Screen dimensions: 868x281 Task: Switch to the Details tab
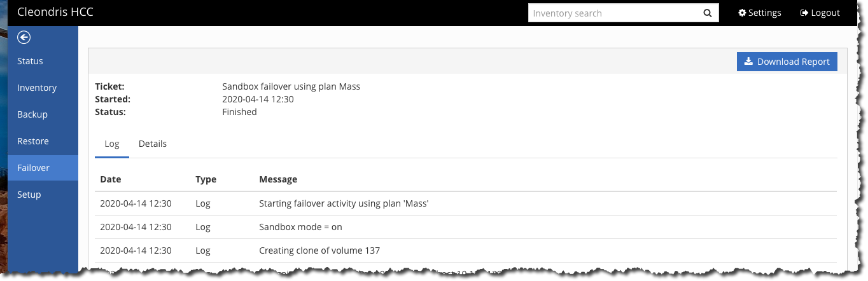click(153, 144)
